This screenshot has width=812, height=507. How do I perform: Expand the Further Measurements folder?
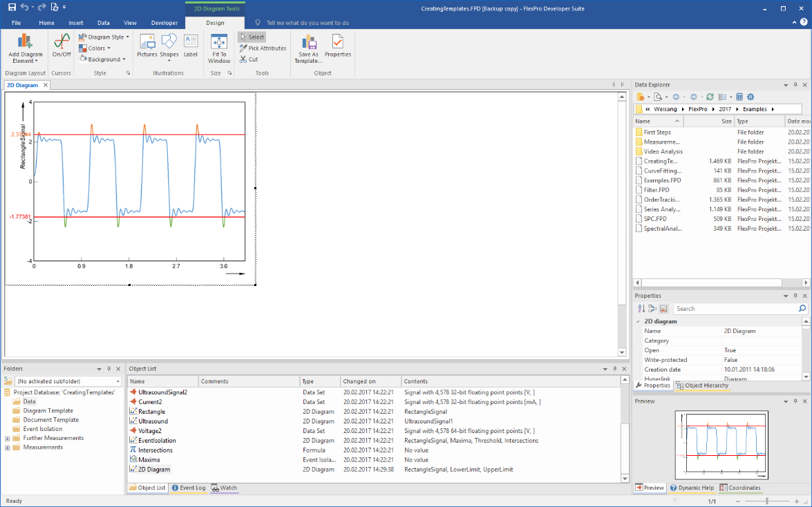pos(8,438)
